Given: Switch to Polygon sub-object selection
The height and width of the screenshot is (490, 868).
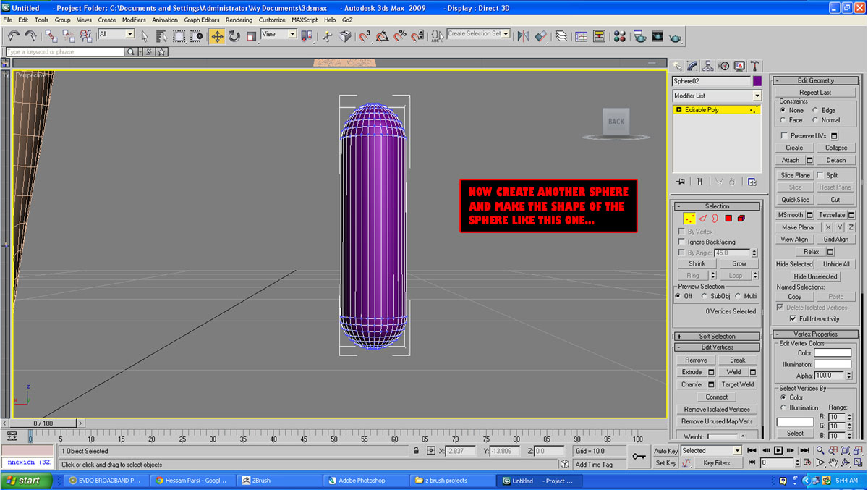Looking at the screenshot, I should (728, 218).
